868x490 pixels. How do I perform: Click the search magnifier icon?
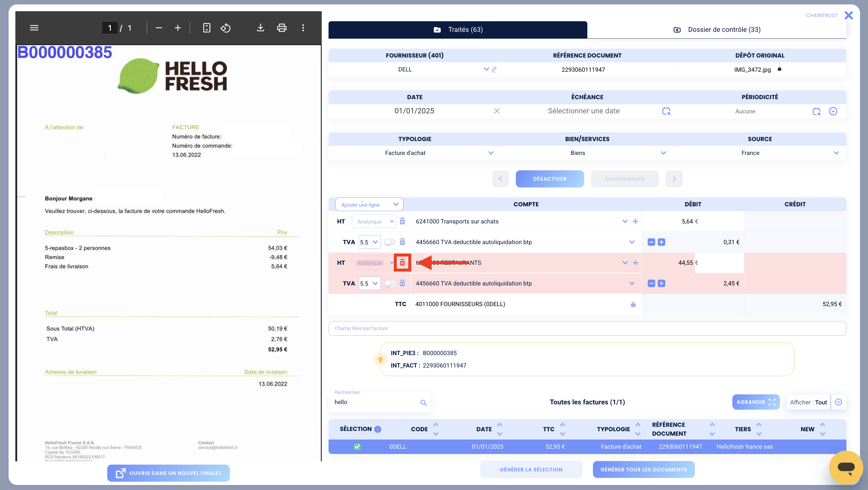pyautogui.click(x=423, y=403)
